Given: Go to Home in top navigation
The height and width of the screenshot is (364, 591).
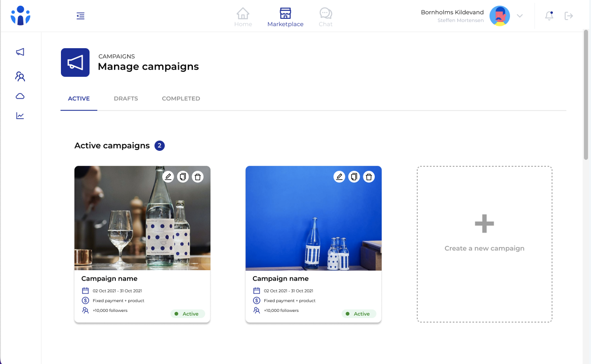Looking at the screenshot, I should [243, 17].
